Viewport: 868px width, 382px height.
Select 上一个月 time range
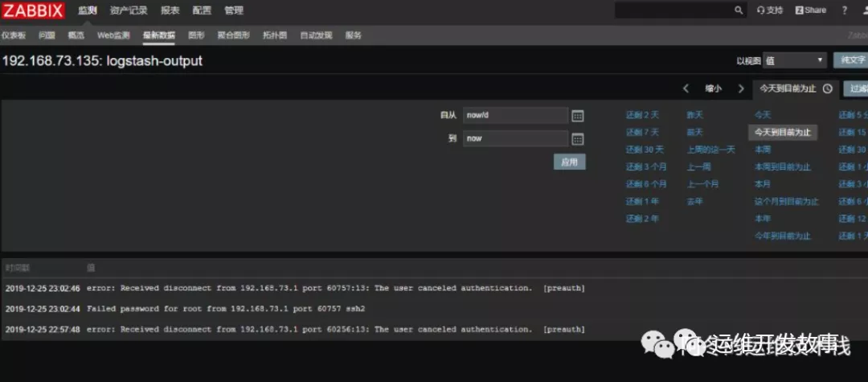point(702,184)
